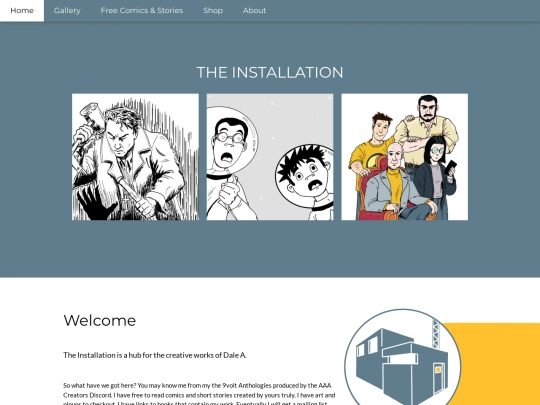Visit the Shop page
Viewport: 540px width, 405px height.
click(213, 11)
